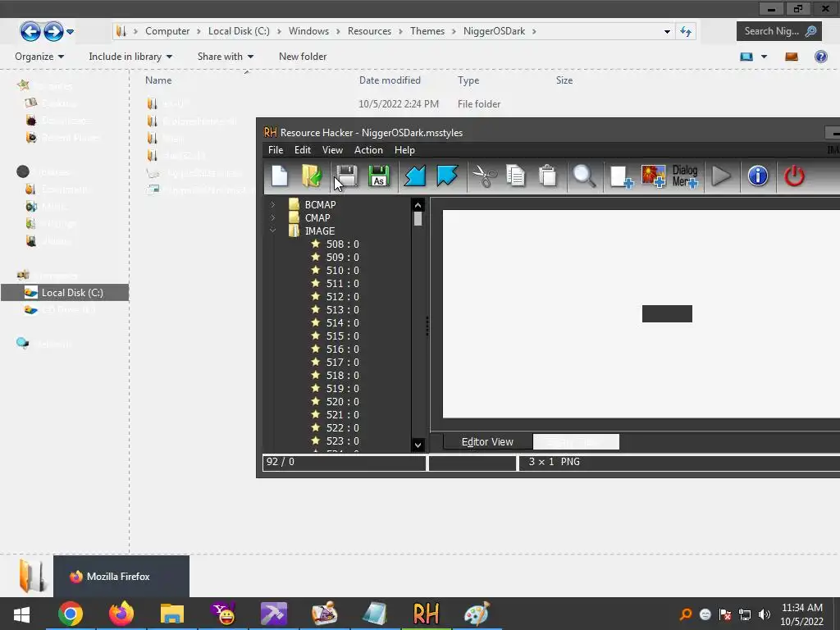
Task: Click the green Save As floppy icon
Action: pyautogui.click(x=379, y=176)
